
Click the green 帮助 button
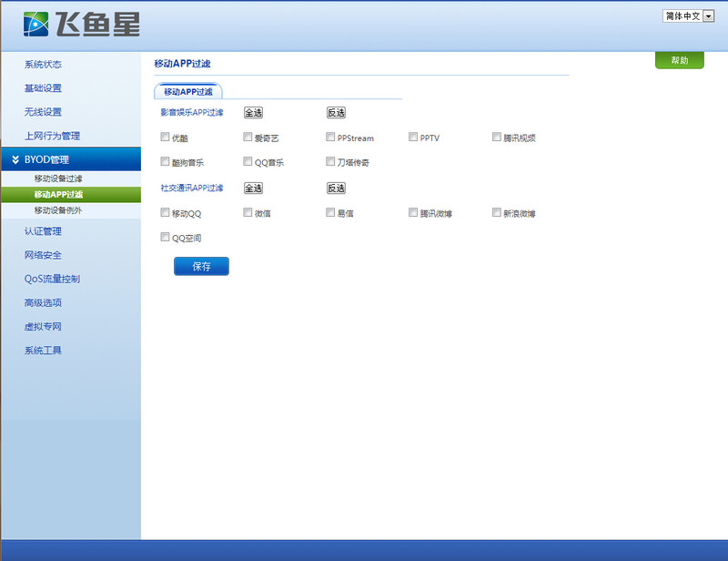pyautogui.click(x=679, y=60)
